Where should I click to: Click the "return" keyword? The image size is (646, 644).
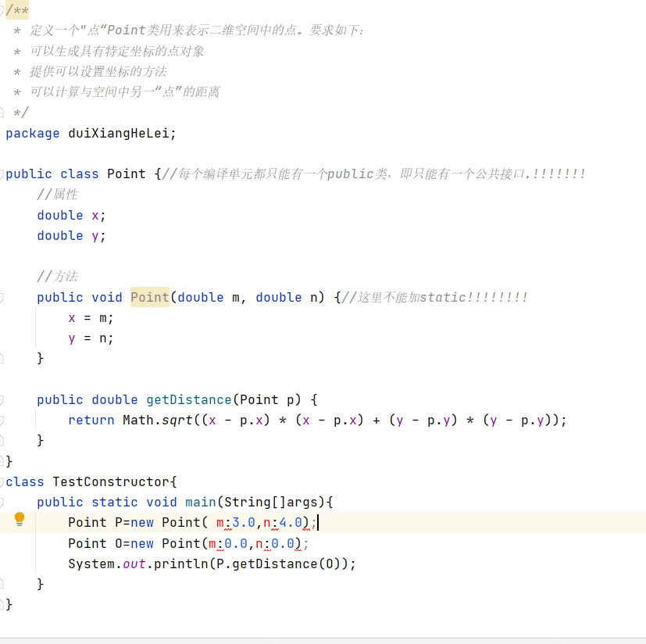(x=91, y=420)
